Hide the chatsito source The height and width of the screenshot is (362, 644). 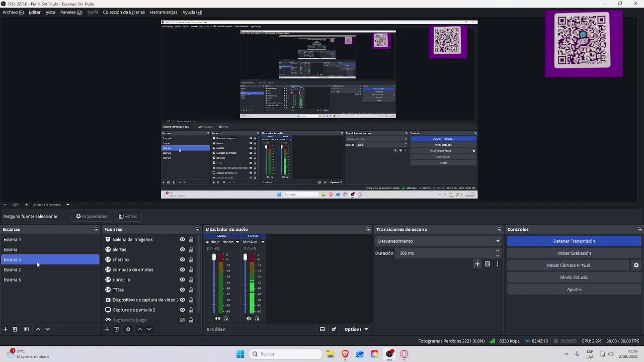click(183, 259)
